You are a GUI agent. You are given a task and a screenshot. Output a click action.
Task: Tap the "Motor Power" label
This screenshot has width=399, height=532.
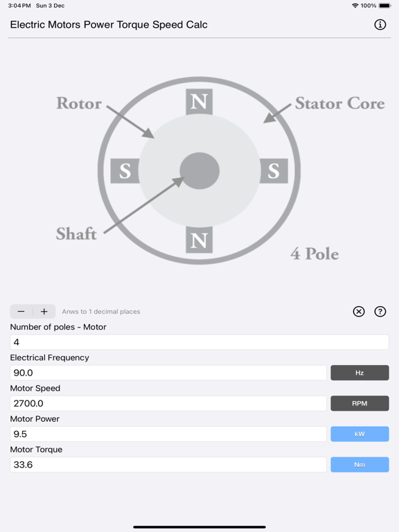[35, 418]
